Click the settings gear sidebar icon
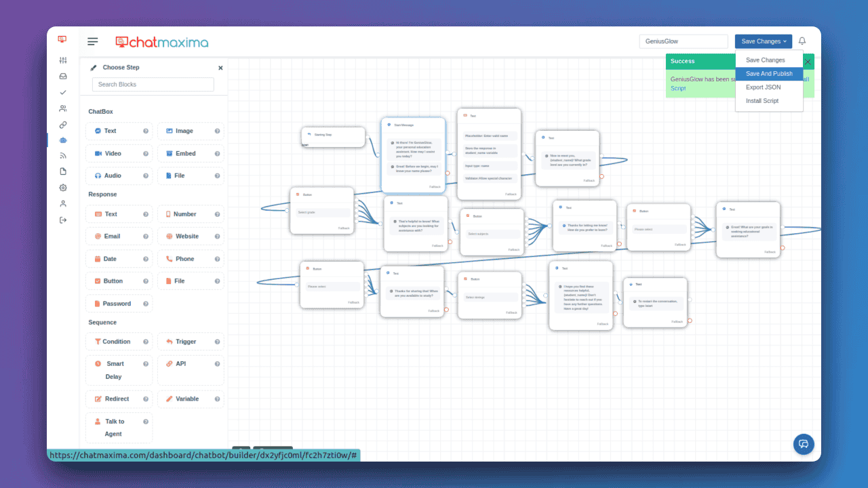 tap(63, 188)
